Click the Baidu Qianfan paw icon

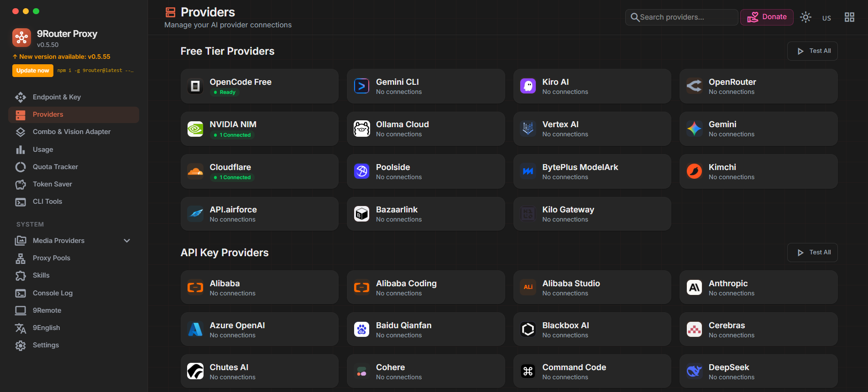coord(362,330)
